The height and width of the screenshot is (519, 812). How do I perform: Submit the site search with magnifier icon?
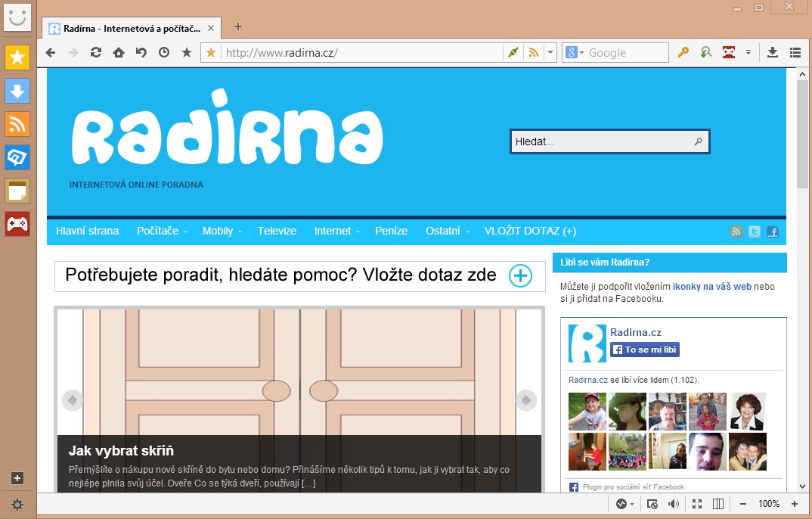click(699, 141)
